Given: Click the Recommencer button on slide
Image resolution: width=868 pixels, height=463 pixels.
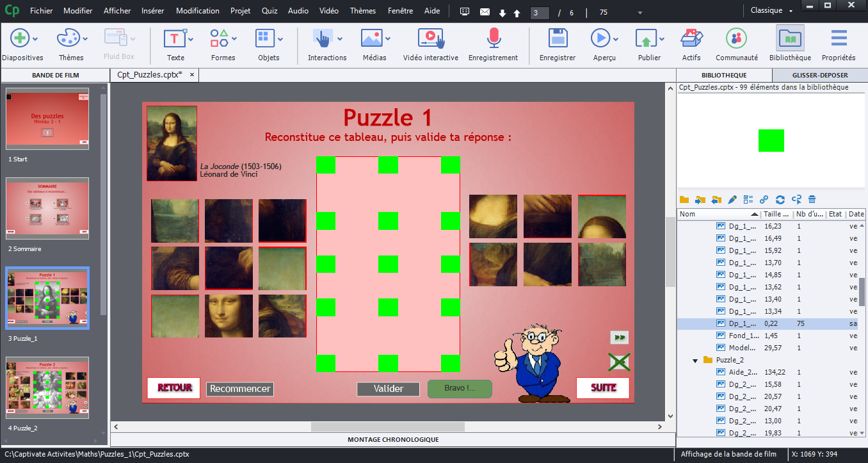Looking at the screenshot, I should pos(239,389).
